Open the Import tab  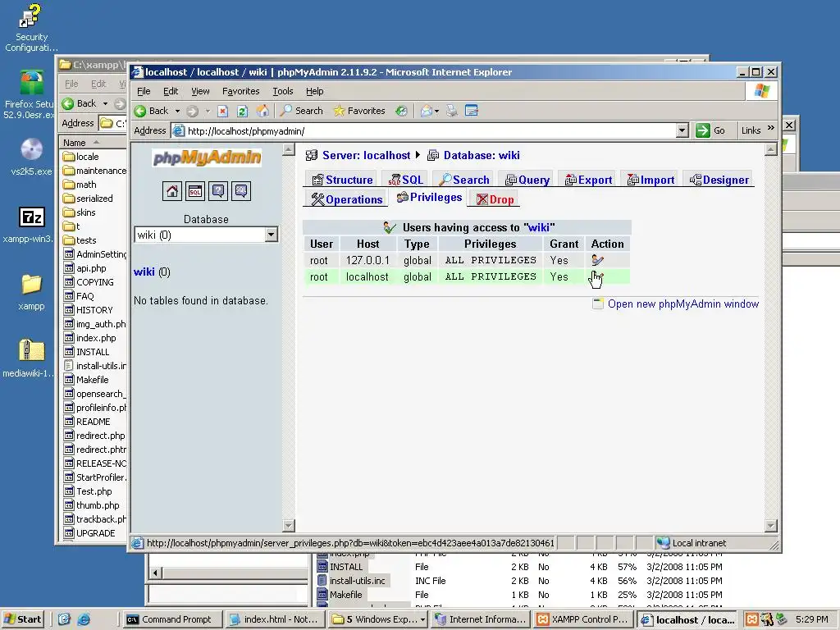[x=651, y=180]
